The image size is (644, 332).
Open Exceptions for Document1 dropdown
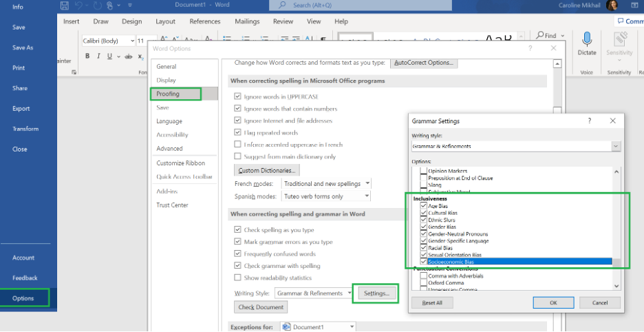coord(352,326)
